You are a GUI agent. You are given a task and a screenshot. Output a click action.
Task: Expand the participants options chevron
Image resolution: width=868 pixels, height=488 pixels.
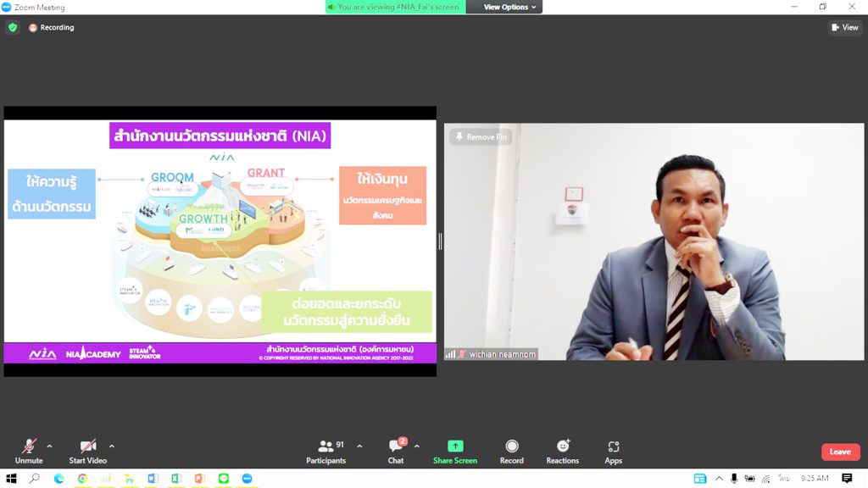[x=359, y=446]
